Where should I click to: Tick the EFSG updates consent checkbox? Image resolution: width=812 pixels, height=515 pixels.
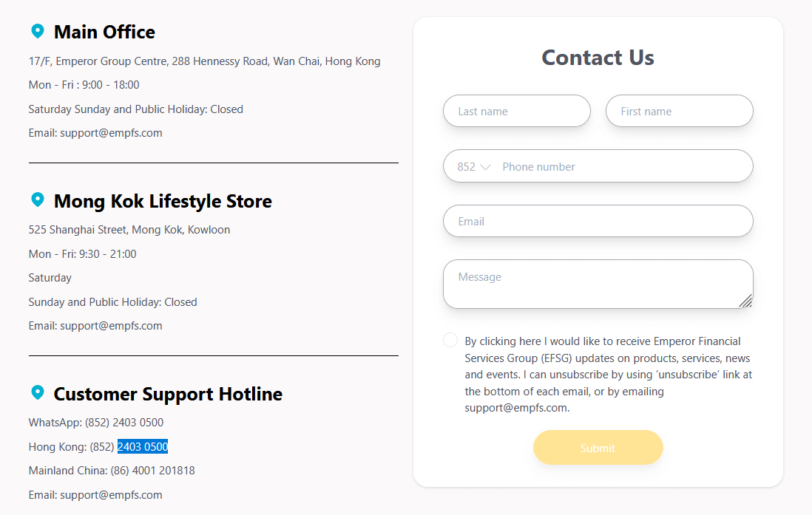pyautogui.click(x=450, y=340)
